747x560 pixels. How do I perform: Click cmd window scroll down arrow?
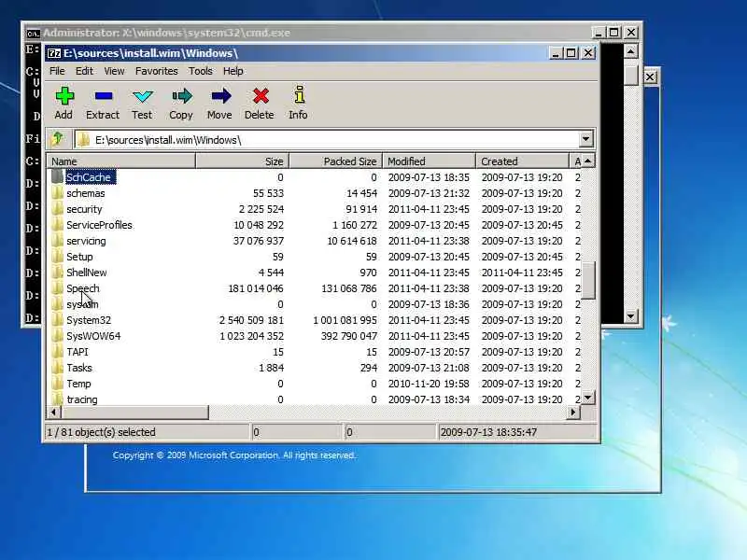tap(631, 315)
